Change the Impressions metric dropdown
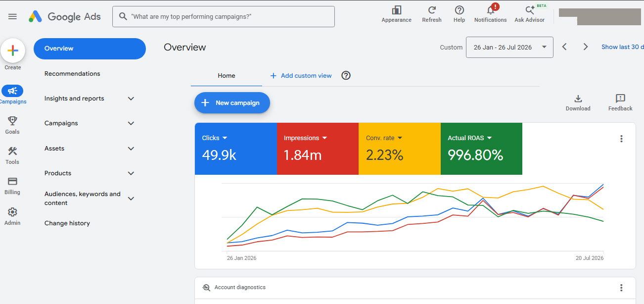 (324, 138)
